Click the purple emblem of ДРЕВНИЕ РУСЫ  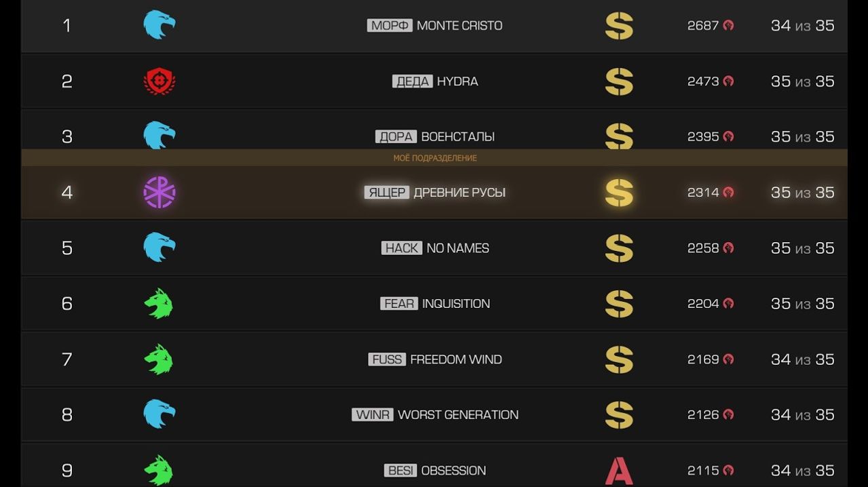(159, 193)
